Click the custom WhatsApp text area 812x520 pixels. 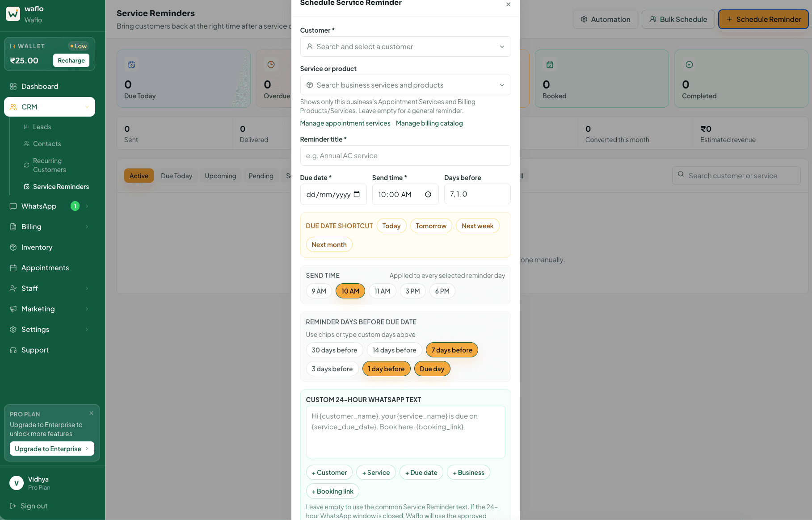(x=405, y=432)
